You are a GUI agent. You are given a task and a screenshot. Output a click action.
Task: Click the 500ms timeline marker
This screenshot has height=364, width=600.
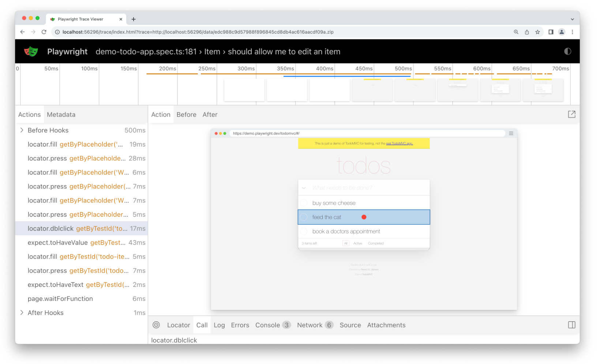[x=403, y=68]
